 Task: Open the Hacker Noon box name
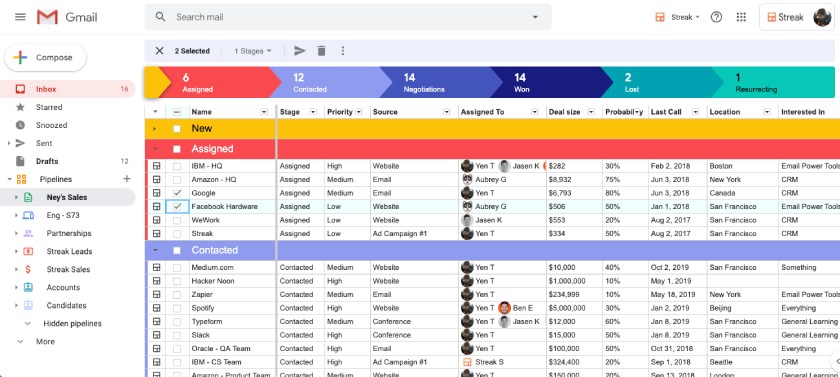tap(213, 281)
